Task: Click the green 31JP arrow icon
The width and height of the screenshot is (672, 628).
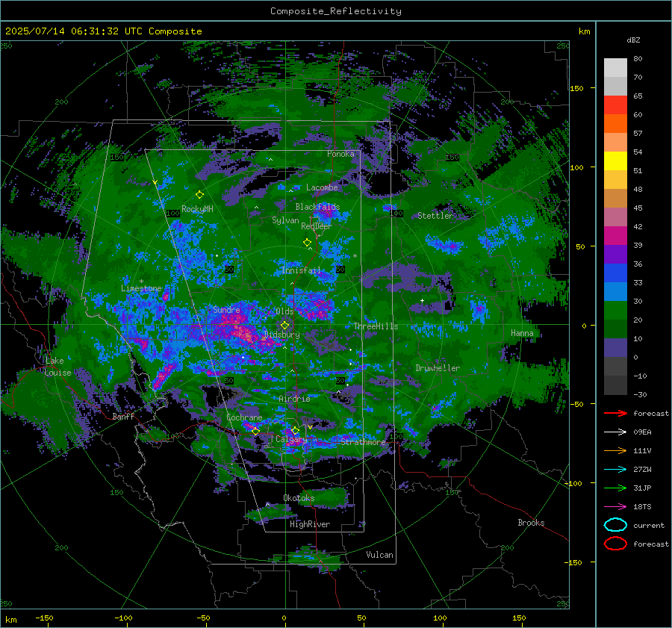Action: (x=615, y=488)
